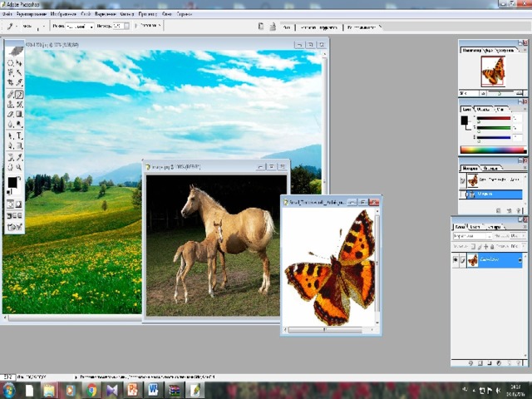Pick the Crop tool in the toolbox
The image size is (532, 399).
[11, 83]
